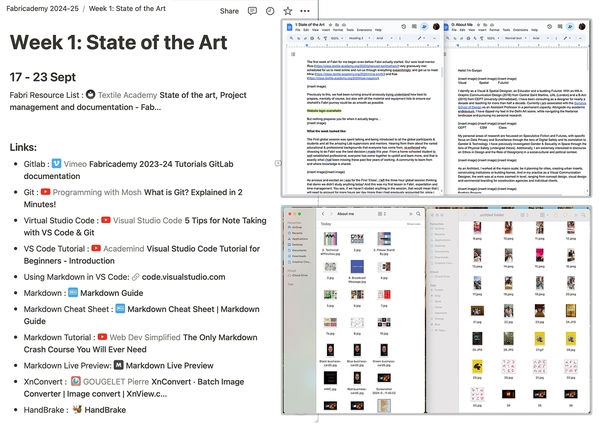Open the three-dot page options menu
600x424 pixels.
[x=305, y=11]
